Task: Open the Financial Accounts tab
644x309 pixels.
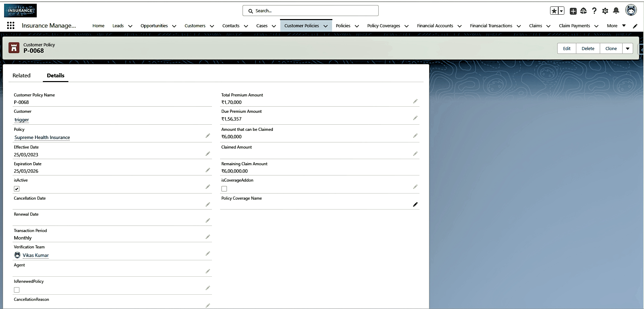Action: [x=435, y=26]
